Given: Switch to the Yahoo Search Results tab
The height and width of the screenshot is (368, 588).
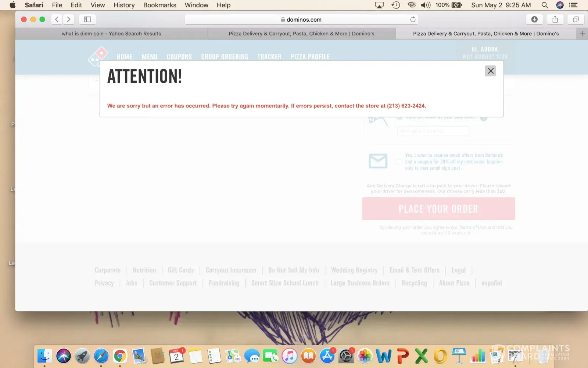Looking at the screenshot, I should point(111,34).
